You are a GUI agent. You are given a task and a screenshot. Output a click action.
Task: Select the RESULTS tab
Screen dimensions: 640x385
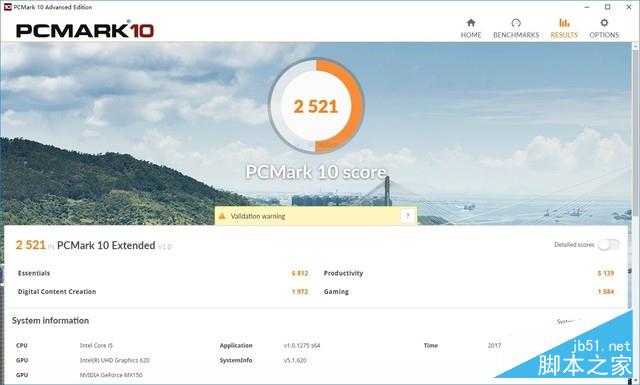(564, 29)
